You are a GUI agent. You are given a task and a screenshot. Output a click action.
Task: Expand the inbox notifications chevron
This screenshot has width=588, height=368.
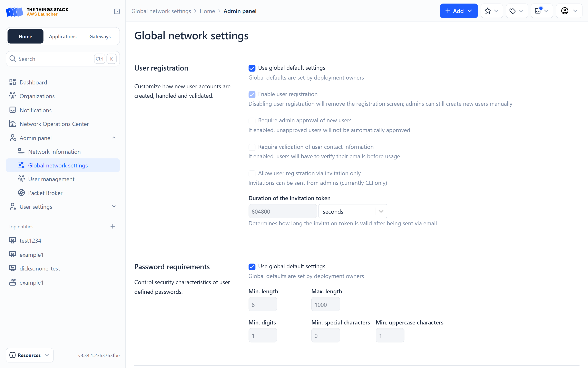tap(546, 11)
